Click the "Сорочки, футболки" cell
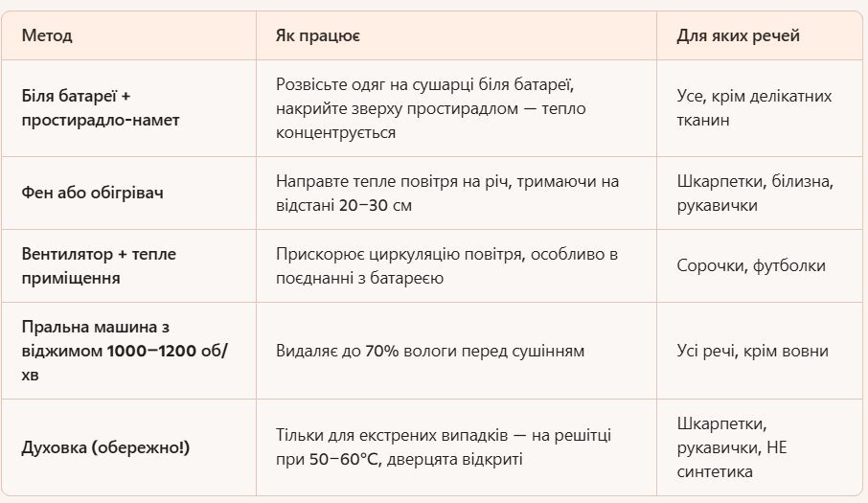868x503 pixels. [751, 266]
